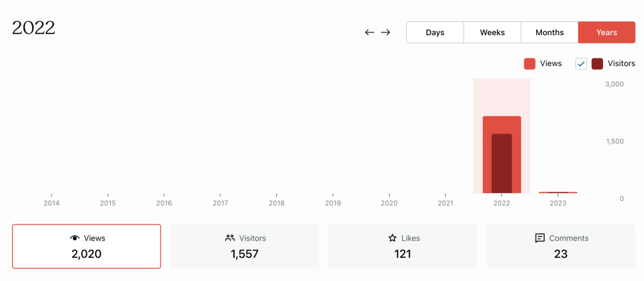Click the left arrow for previous period

pyautogui.click(x=370, y=32)
